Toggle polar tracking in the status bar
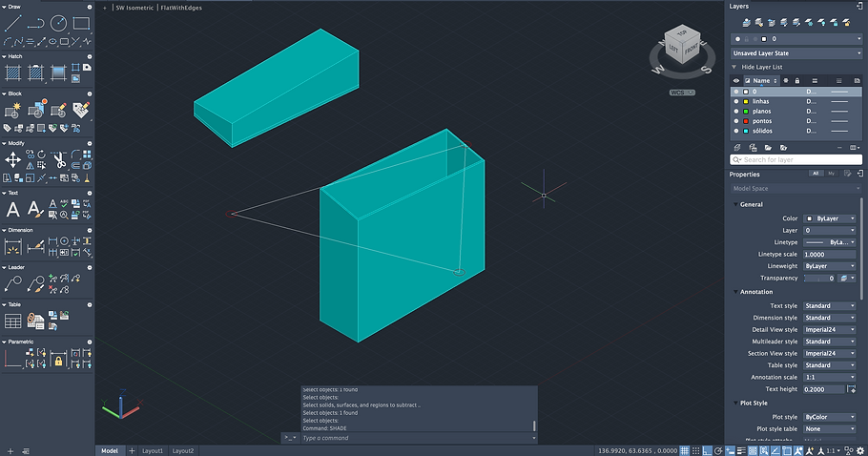The image size is (868, 456). 718,450
